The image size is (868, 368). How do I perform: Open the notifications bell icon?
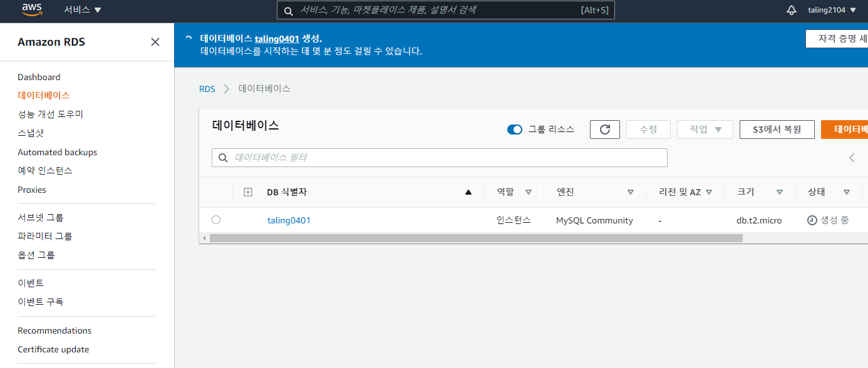pyautogui.click(x=792, y=10)
